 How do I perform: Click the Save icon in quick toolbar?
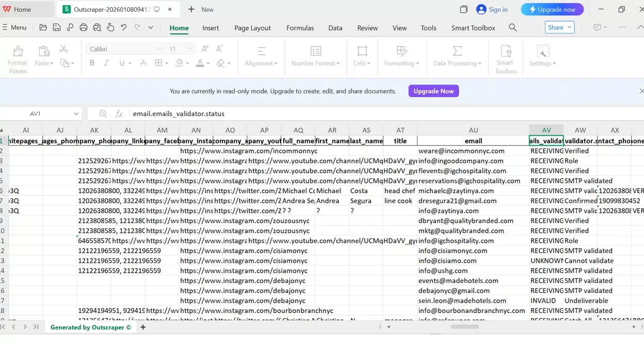pyautogui.click(x=56, y=28)
